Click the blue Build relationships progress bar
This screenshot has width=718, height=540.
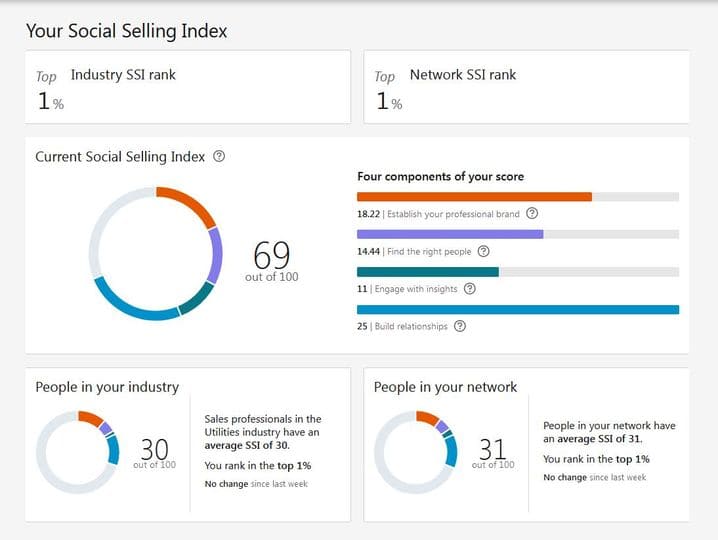pos(517,310)
